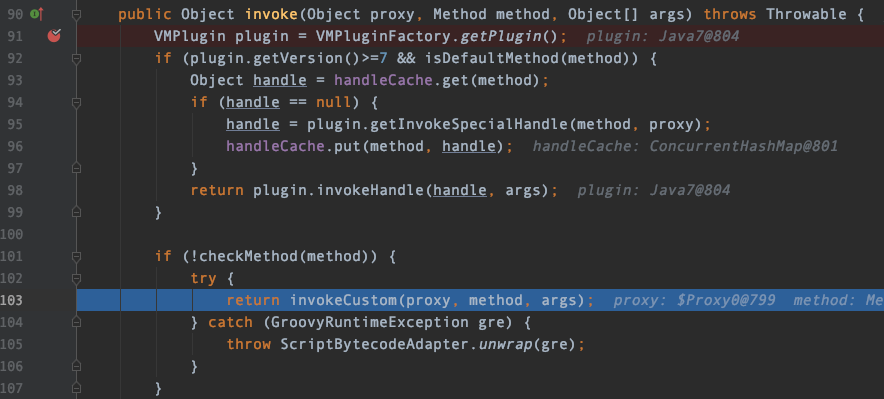Click the ScriptBytecodeAdapter class reference
This screenshot has height=399, width=884.
tap(374, 344)
